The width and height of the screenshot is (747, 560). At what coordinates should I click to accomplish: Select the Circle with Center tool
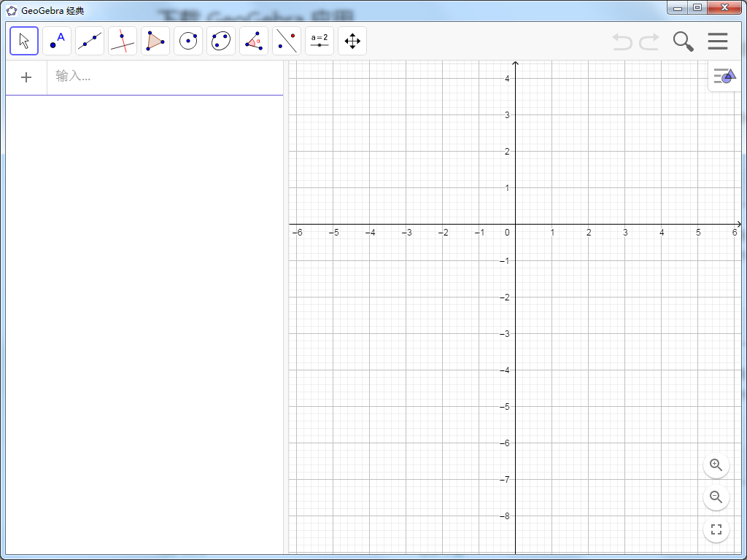click(x=187, y=41)
